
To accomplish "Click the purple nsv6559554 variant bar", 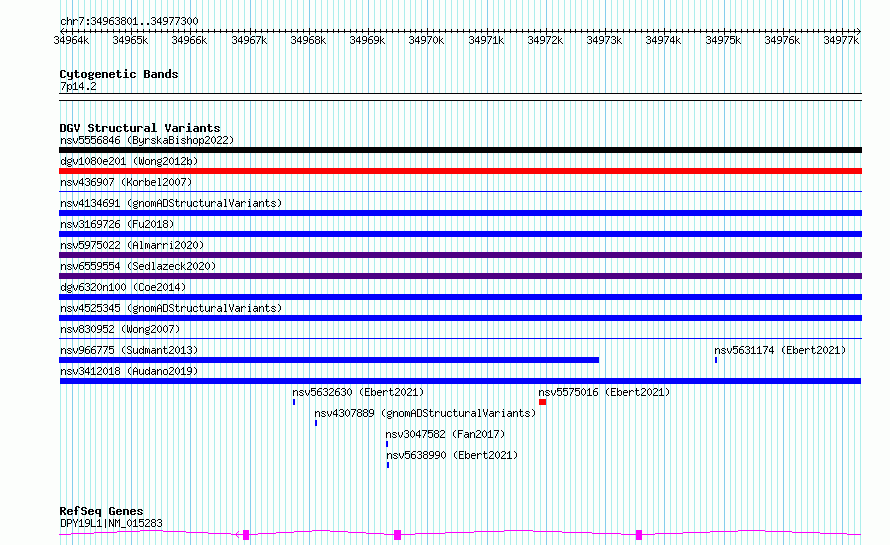I will tap(460, 276).
